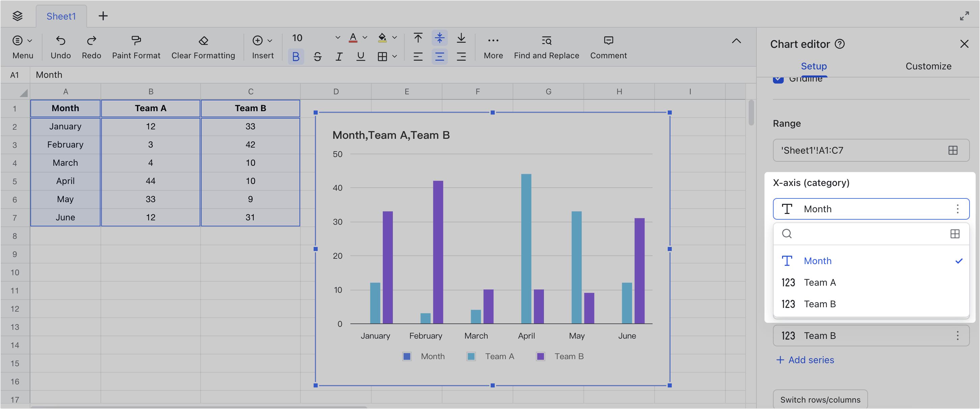Viewport: 980px width, 409px height.
Task: Apply strikethrough formatting
Action: click(x=317, y=56)
